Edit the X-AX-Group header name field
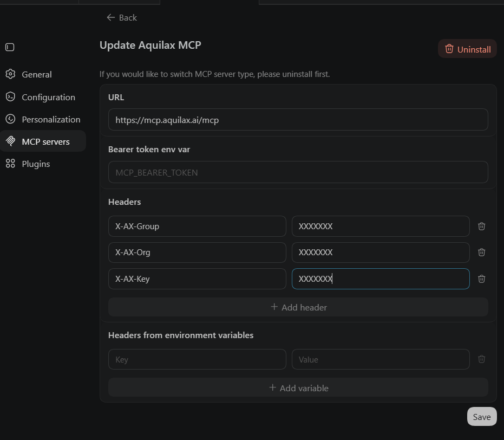 197,226
